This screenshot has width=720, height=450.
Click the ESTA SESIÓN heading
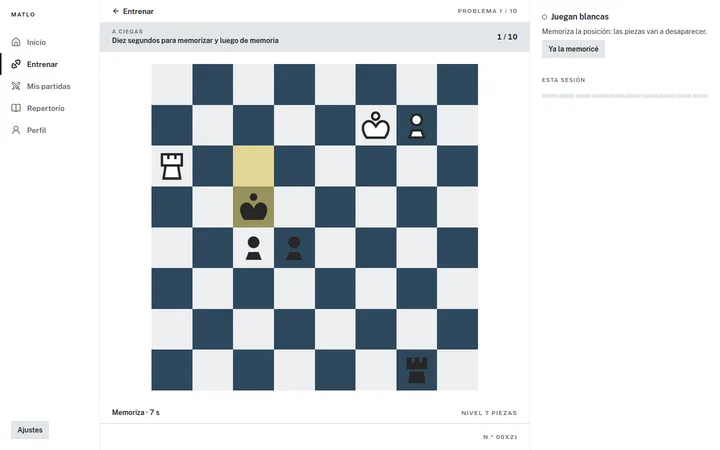click(x=563, y=80)
